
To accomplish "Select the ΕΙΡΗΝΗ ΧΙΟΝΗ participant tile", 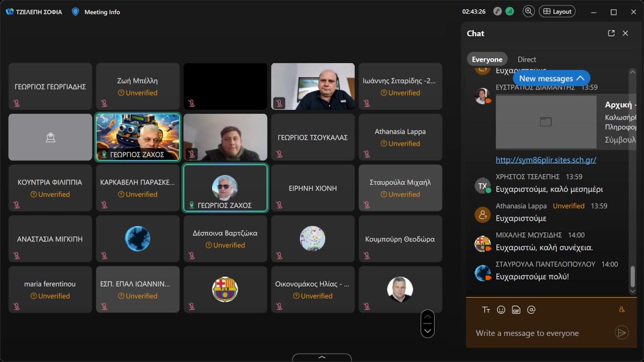I will tap(313, 188).
